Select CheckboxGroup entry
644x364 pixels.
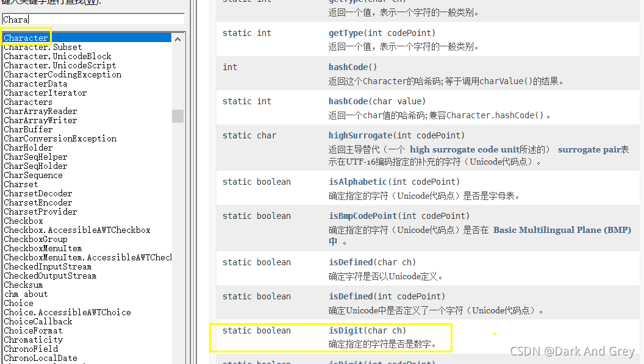pyautogui.click(x=35, y=239)
